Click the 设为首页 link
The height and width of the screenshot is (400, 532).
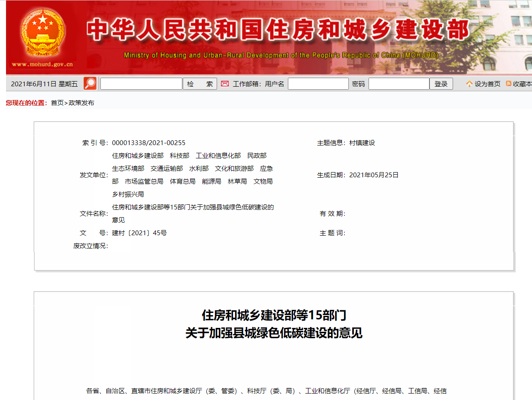coord(487,84)
